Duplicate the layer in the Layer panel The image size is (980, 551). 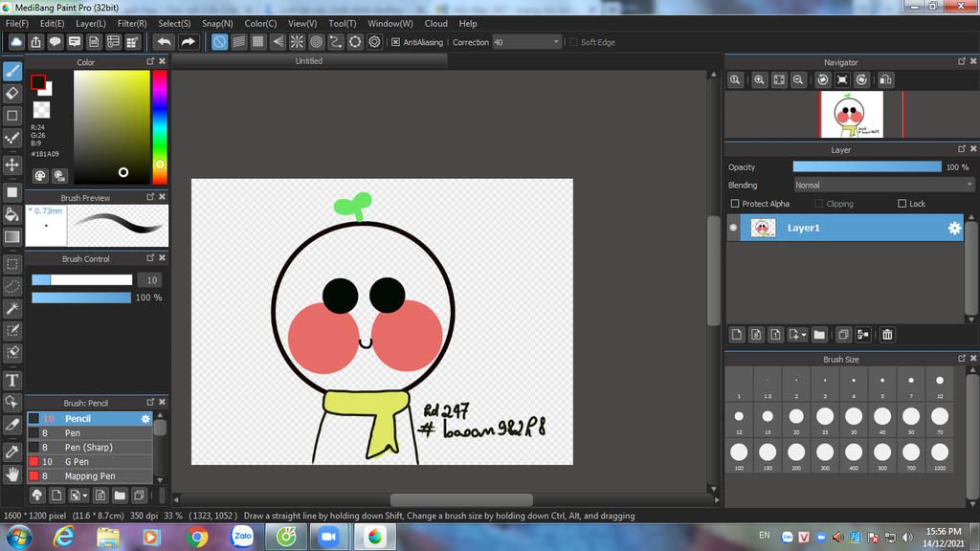pyautogui.click(x=843, y=335)
